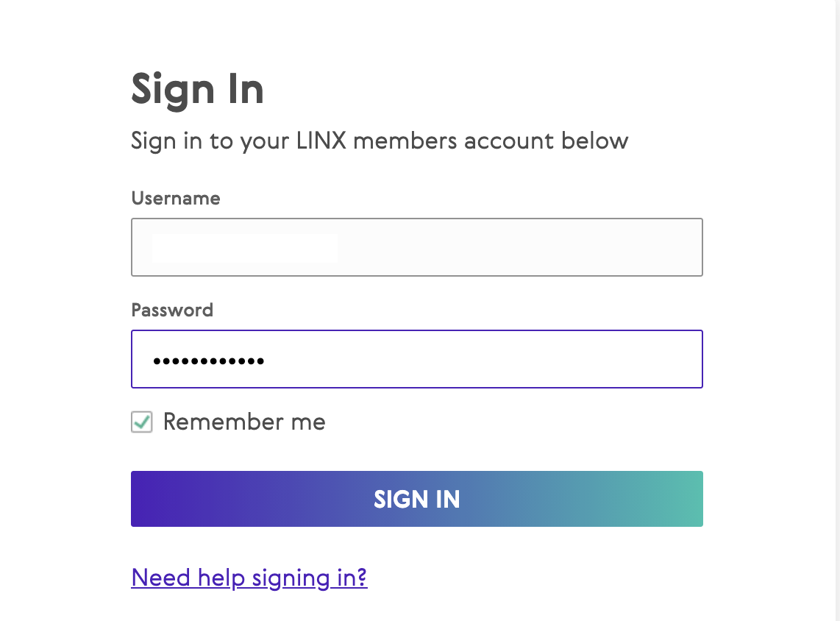Click inside the masked password text
The width and height of the screenshot is (840, 621).
pyautogui.click(x=210, y=361)
